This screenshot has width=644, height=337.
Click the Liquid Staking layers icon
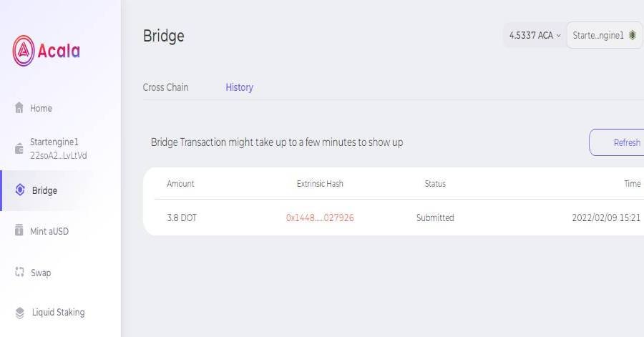tap(20, 313)
